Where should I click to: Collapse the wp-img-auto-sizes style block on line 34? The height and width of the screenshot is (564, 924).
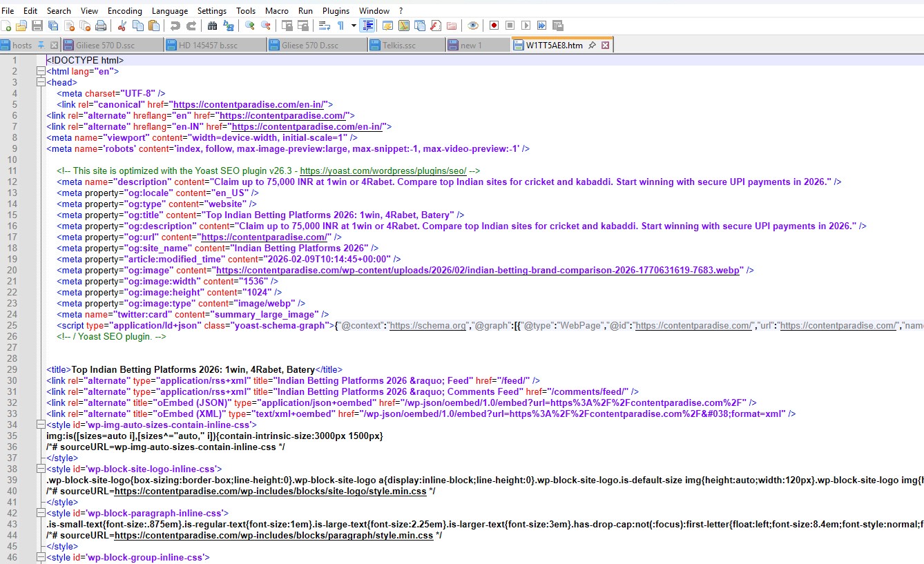tap(40, 425)
